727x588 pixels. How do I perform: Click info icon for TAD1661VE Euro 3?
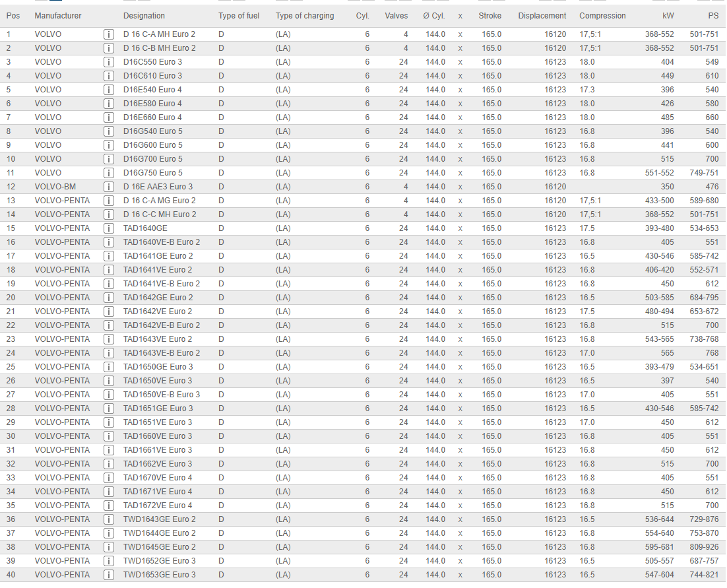[x=109, y=450]
